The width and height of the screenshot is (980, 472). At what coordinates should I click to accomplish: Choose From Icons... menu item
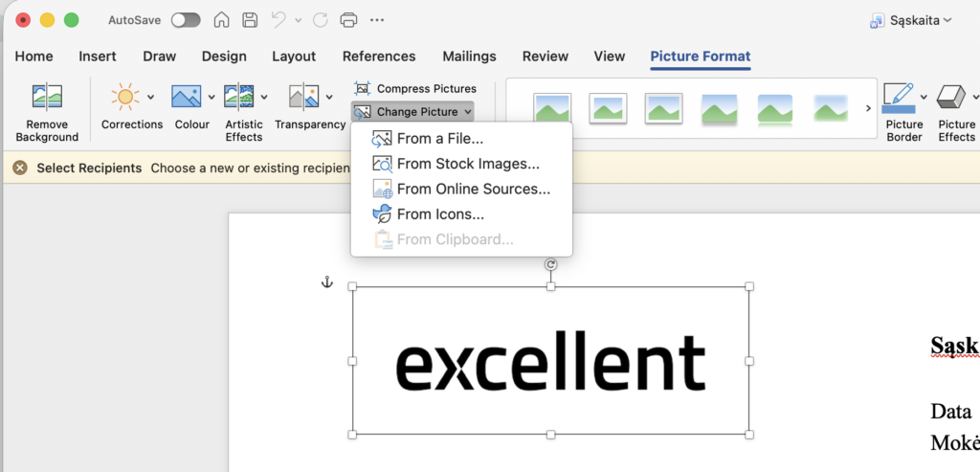pos(461,214)
